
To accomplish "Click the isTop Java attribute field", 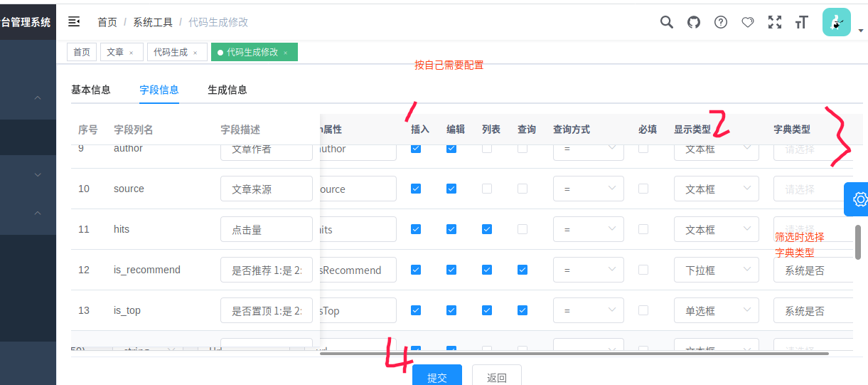I will pos(358,310).
